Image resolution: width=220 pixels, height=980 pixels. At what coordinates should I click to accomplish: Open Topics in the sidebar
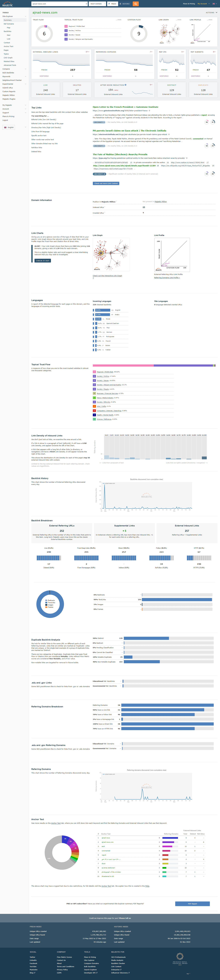[x=6, y=54]
